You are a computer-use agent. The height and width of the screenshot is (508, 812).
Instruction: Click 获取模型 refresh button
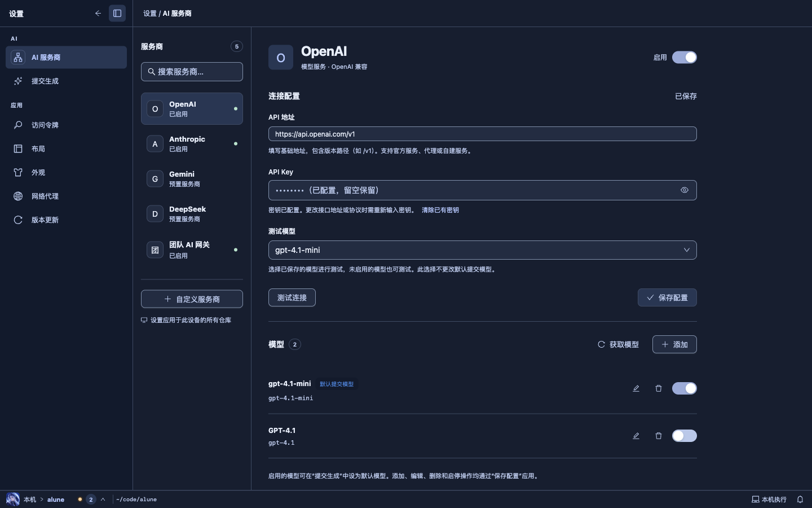tap(618, 344)
